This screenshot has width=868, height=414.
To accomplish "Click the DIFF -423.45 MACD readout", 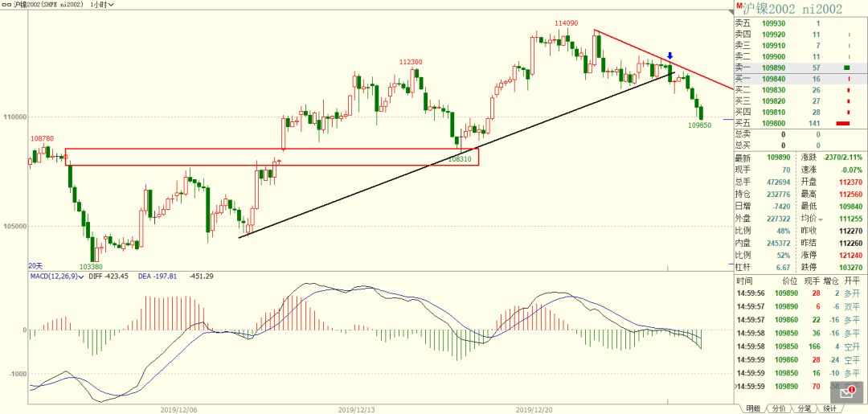I will point(108,276).
